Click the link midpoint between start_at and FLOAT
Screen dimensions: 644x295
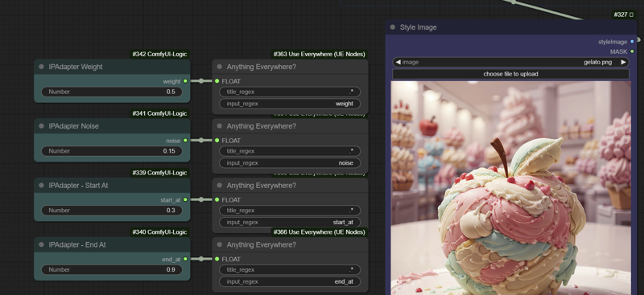pos(200,200)
